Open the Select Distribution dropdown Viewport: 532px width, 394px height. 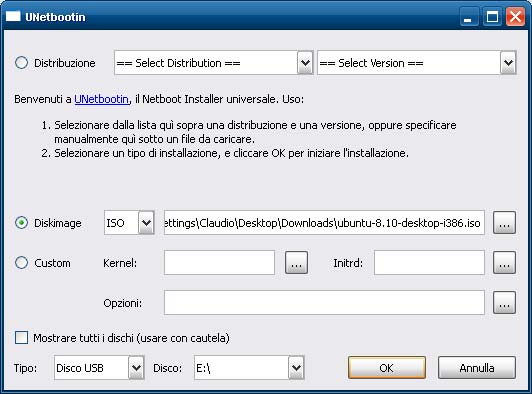point(213,63)
